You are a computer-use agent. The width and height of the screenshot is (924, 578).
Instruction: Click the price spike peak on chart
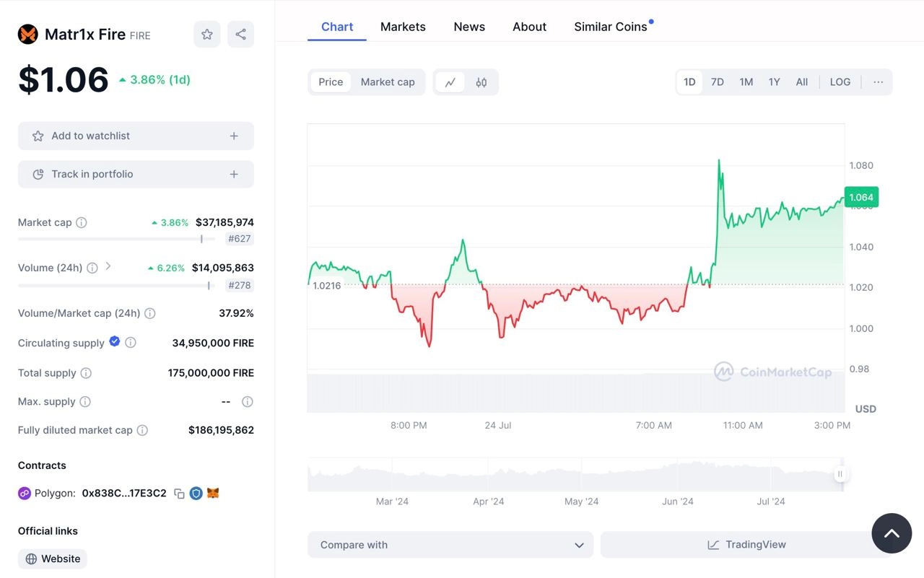[x=719, y=161]
